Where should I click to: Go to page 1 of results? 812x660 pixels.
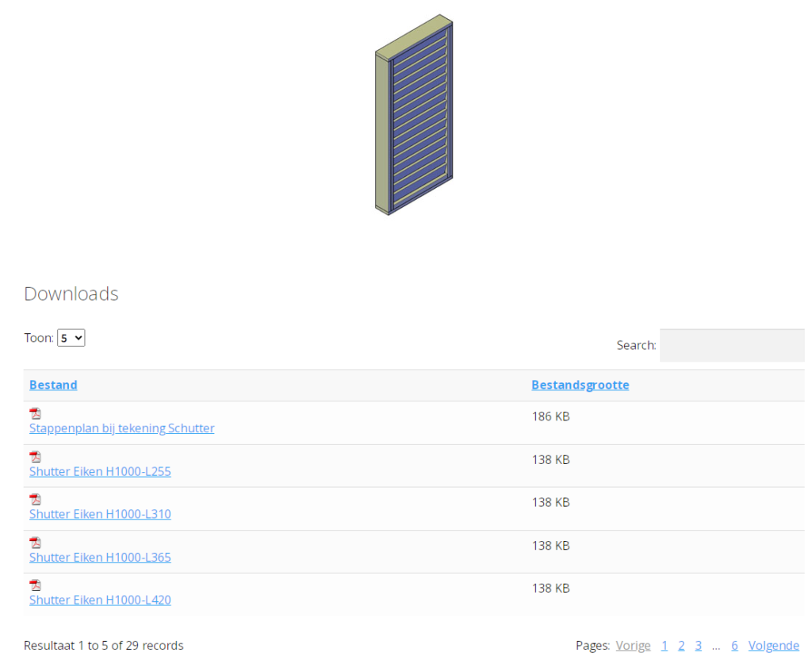(x=665, y=646)
